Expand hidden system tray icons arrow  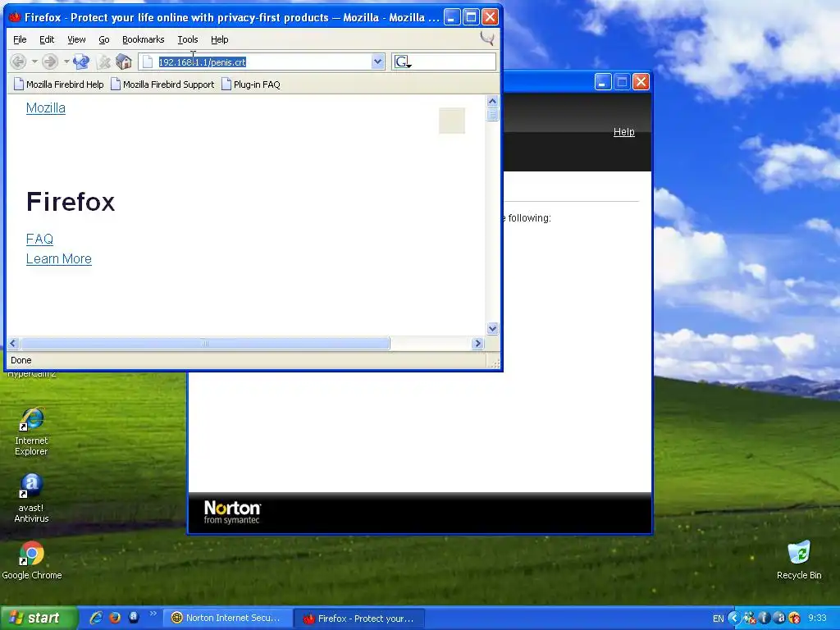[734, 619]
